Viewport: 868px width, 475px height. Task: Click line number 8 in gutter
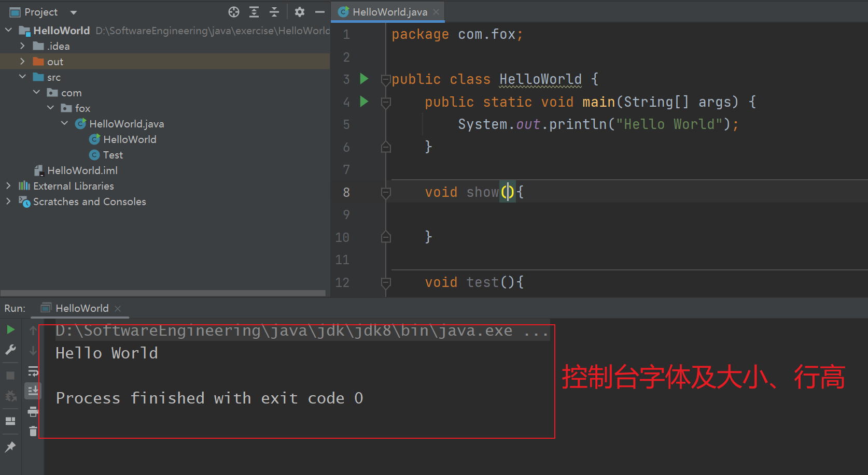click(x=346, y=192)
